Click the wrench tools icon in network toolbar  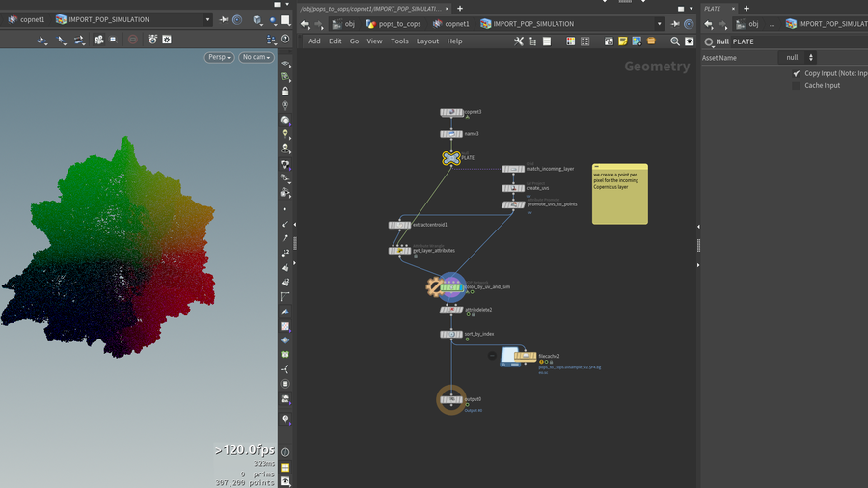point(519,41)
